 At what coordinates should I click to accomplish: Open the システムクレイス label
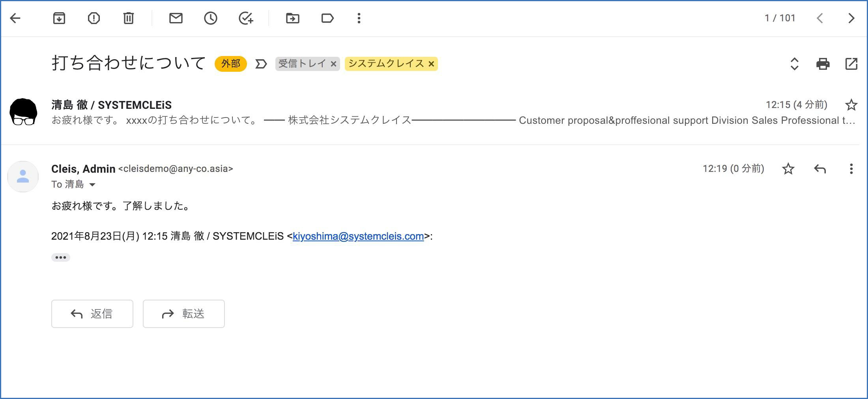coord(386,63)
